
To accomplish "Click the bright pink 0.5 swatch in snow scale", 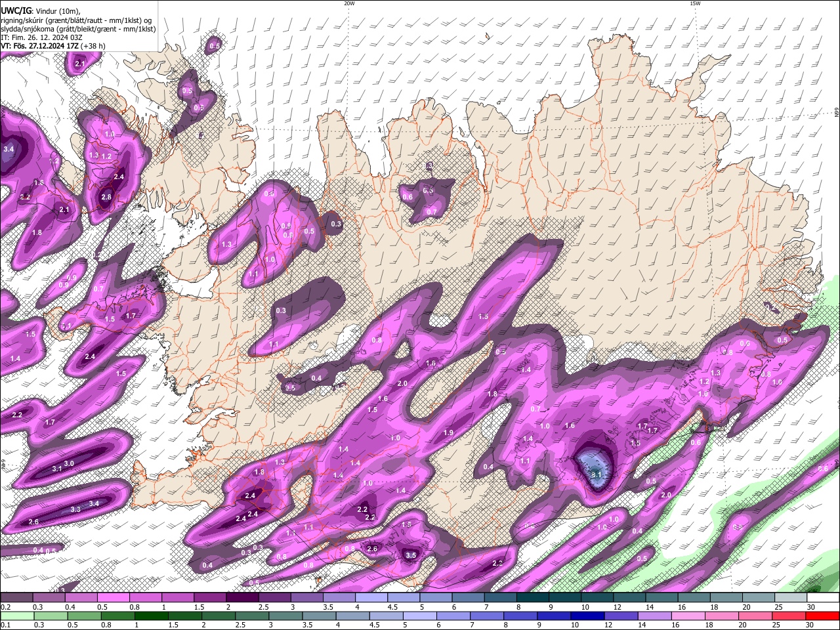I will (x=113, y=597).
